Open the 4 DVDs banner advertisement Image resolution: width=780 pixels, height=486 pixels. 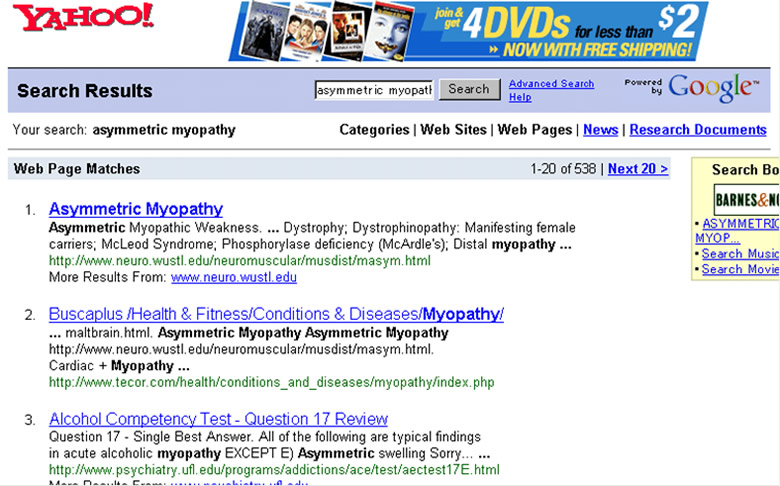(x=468, y=31)
